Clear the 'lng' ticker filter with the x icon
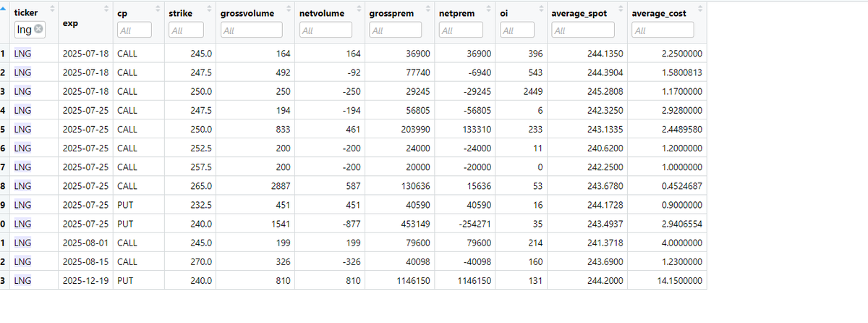 [x=39, y=29]
